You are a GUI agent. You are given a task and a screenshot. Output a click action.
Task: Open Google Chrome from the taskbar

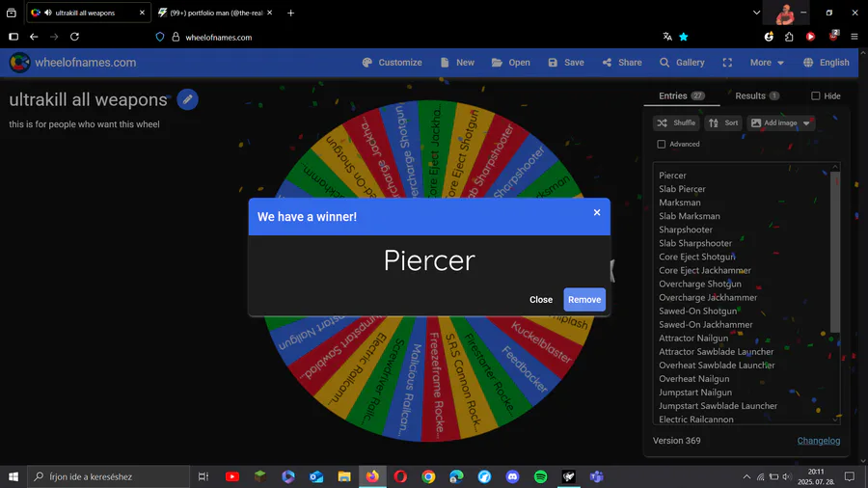click(428, 476)
